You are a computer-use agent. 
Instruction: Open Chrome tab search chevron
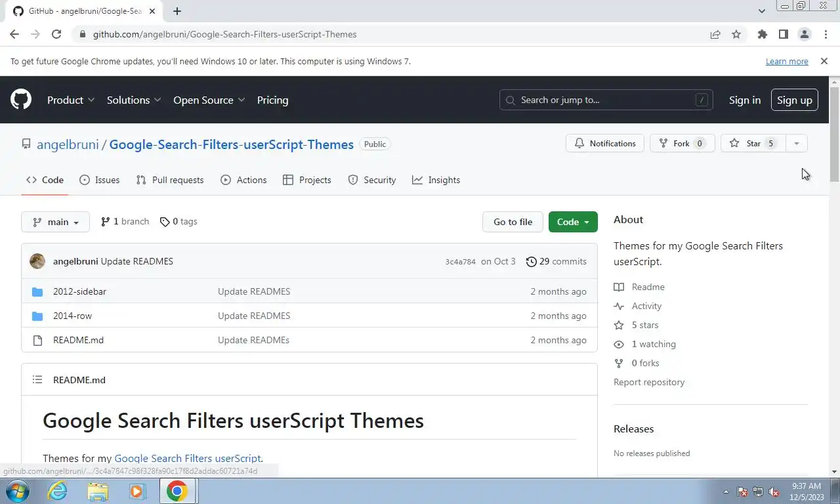[x=761, y=10]
